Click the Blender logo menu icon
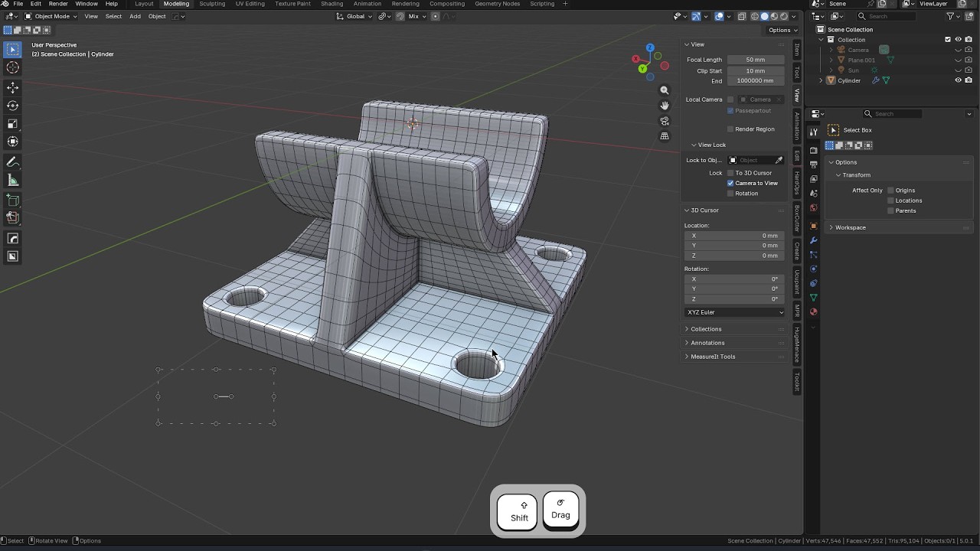 pyautogui.click(x=5, y=4)
